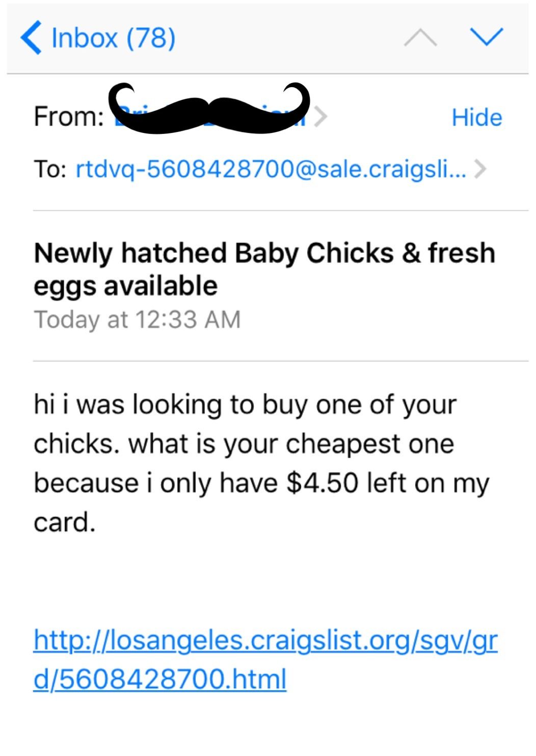Tap the 'Today at 12:33 AM' timestamp
Screen dimensions: 536x756
137,320
